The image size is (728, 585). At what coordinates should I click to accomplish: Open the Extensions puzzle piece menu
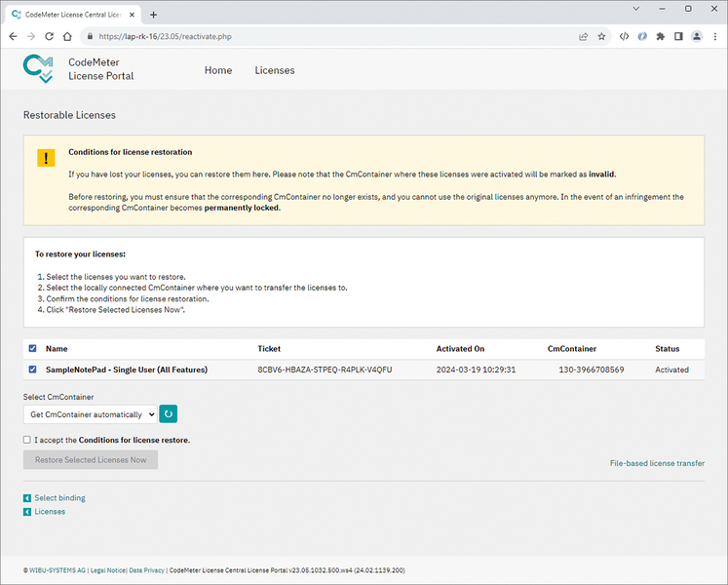click(660, 36)
